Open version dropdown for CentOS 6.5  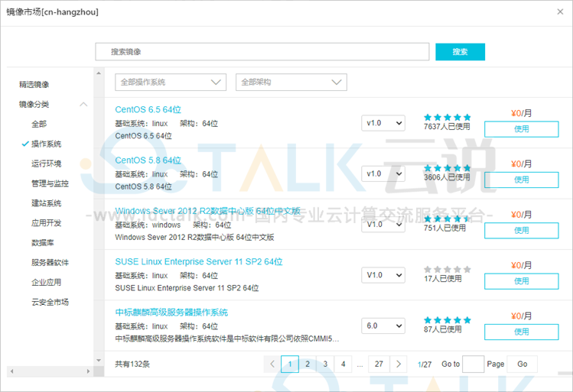[x=383, y=123]
